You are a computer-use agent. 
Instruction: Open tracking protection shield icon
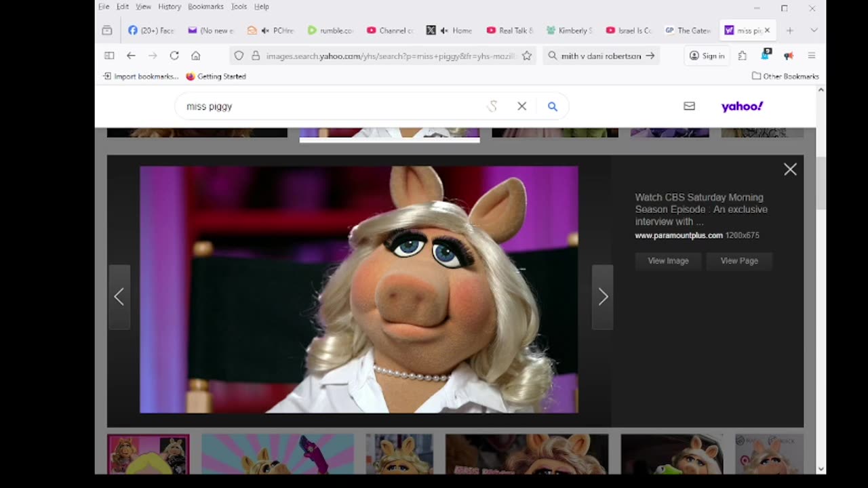pos(239,56)
